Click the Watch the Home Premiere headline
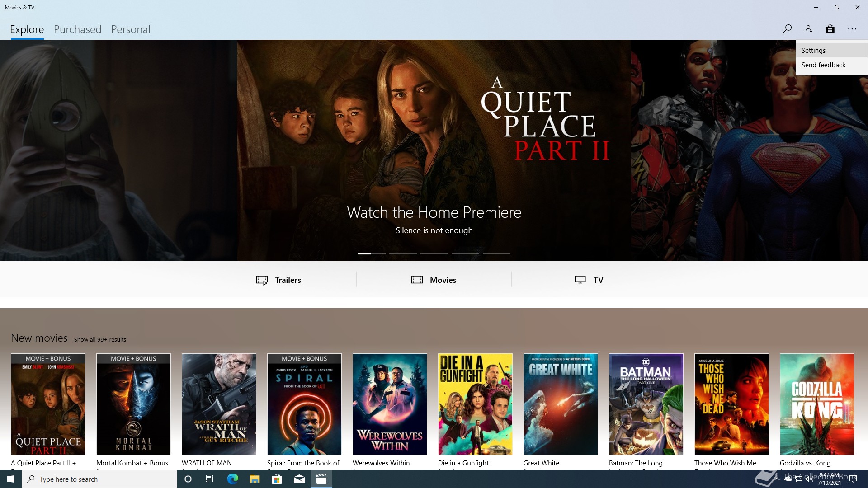 434,212
